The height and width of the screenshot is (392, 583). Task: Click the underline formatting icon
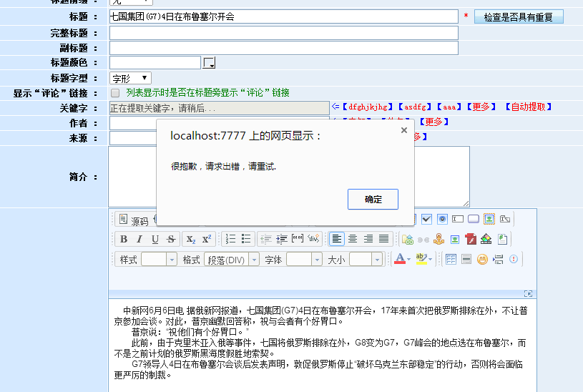[x=155, y=239]
